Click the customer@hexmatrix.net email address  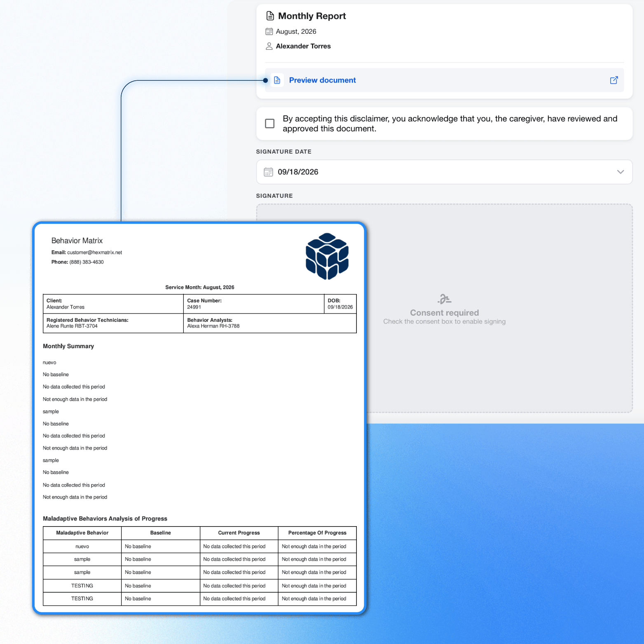click(x=95, y=253)
